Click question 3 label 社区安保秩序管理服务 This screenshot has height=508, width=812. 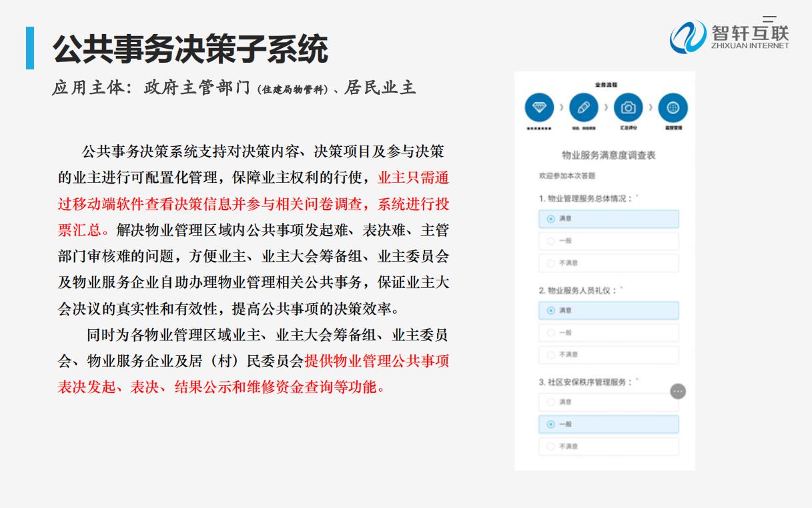click(590, 383)
